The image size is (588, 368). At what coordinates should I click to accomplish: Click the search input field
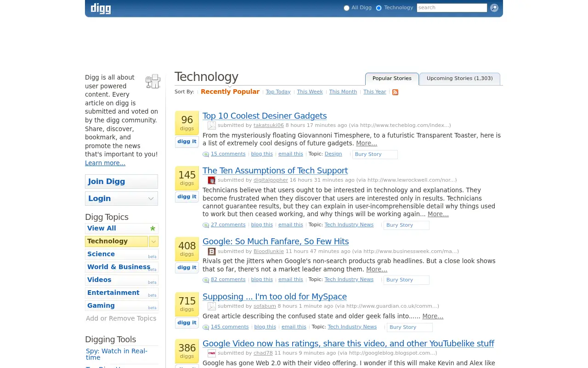452,8
